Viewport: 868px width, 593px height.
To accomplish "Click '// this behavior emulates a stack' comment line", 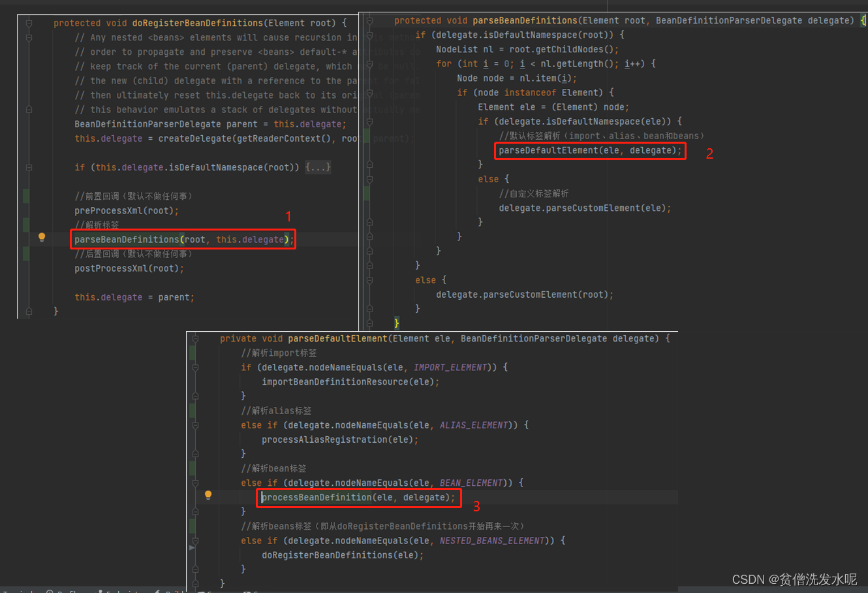I will [x=215, y=110].
